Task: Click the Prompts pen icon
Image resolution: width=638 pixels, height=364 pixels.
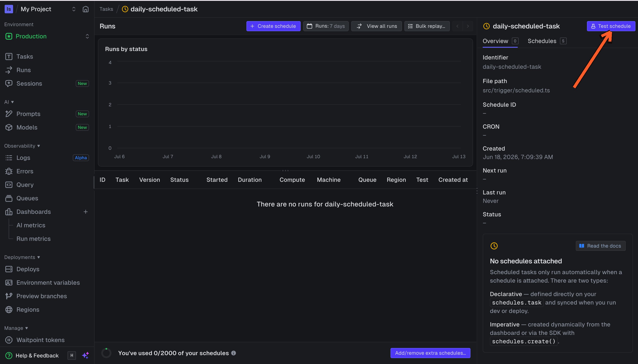Action: pos(9,114)
